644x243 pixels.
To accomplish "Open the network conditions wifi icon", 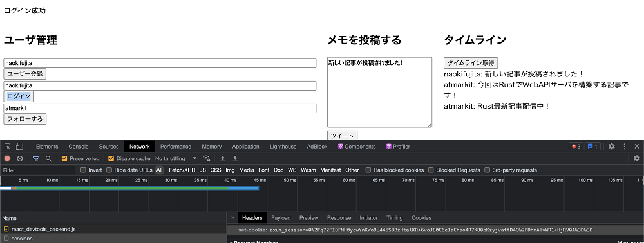I will click(x=207, y=158).
